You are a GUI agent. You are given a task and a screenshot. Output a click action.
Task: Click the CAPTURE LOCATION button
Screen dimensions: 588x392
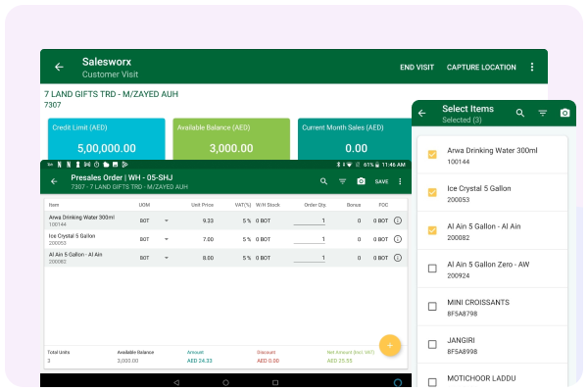481,67
